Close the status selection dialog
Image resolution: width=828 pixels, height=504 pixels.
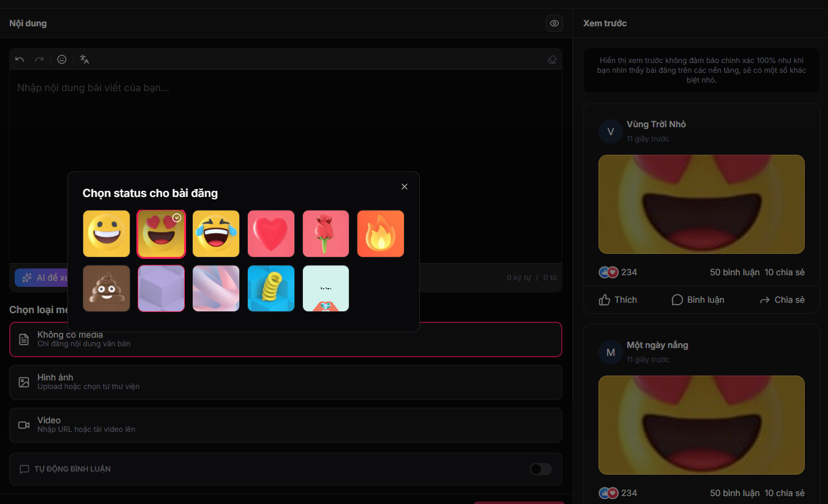[x=404, y=187]
